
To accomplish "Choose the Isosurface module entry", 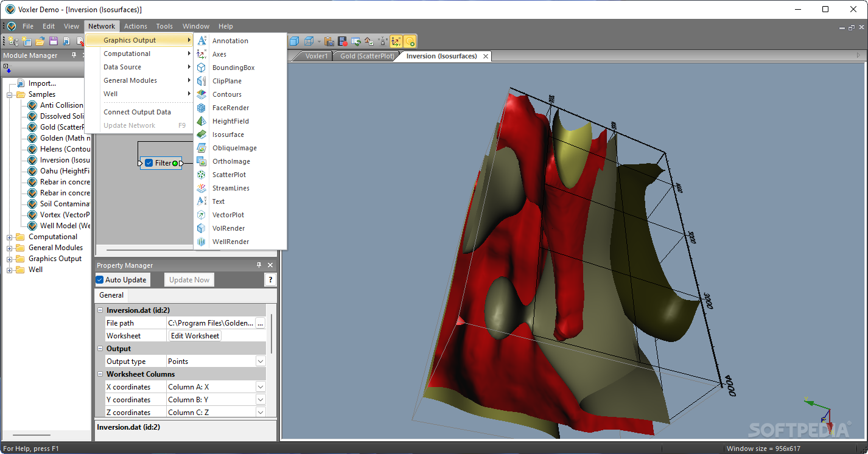I will coord(240,134).
